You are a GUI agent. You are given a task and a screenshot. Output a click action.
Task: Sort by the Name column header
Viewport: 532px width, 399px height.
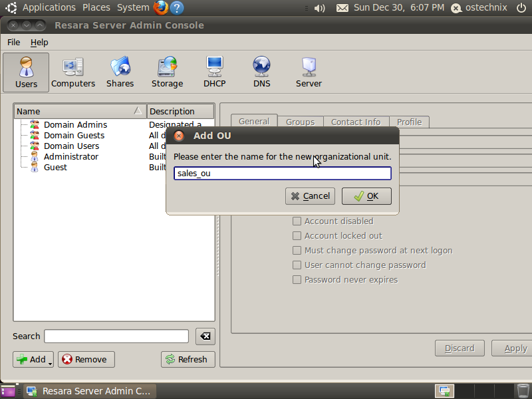(80, 111)
